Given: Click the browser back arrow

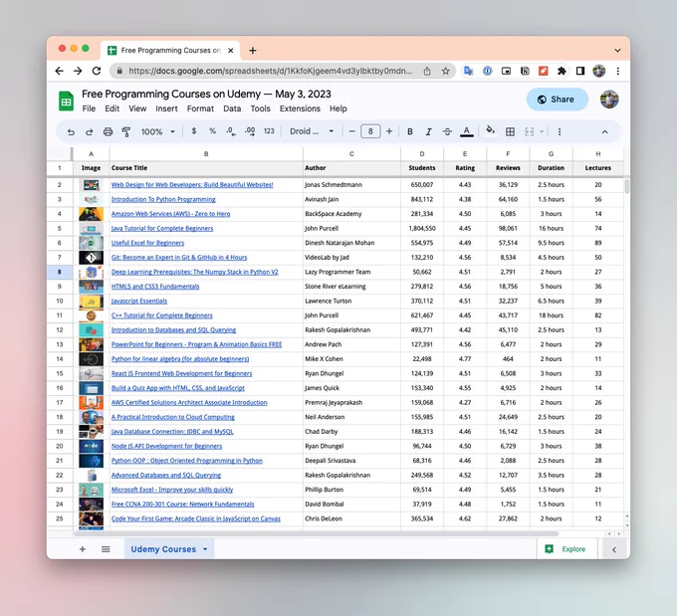Looking at the screenshot, I should 60,71.
